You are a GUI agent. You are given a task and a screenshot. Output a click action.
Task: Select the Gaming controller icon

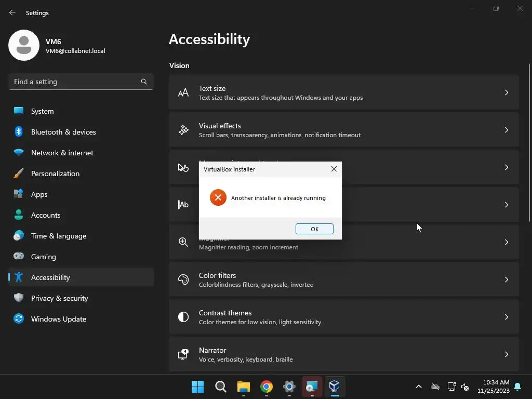(19, 256)
